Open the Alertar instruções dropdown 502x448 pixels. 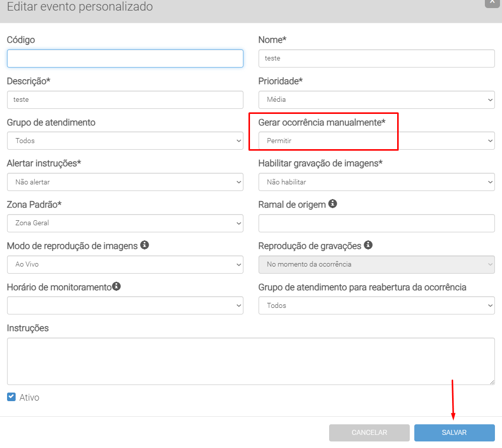(x=125, y=182)
